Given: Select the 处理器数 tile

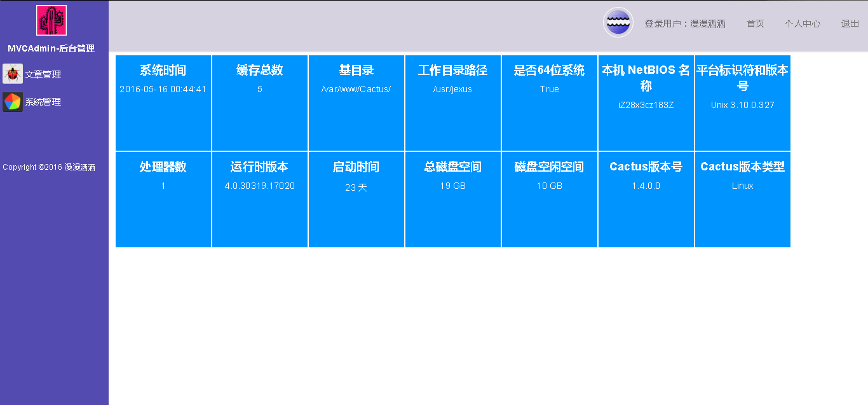Looking at the screenshot, I should (163, 200).
